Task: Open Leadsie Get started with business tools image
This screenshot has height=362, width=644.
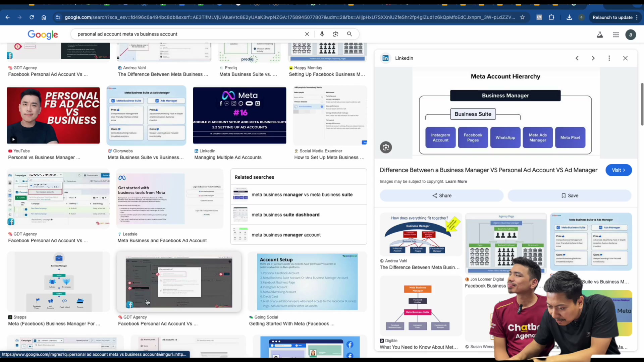Action: [x=170, y=198]
